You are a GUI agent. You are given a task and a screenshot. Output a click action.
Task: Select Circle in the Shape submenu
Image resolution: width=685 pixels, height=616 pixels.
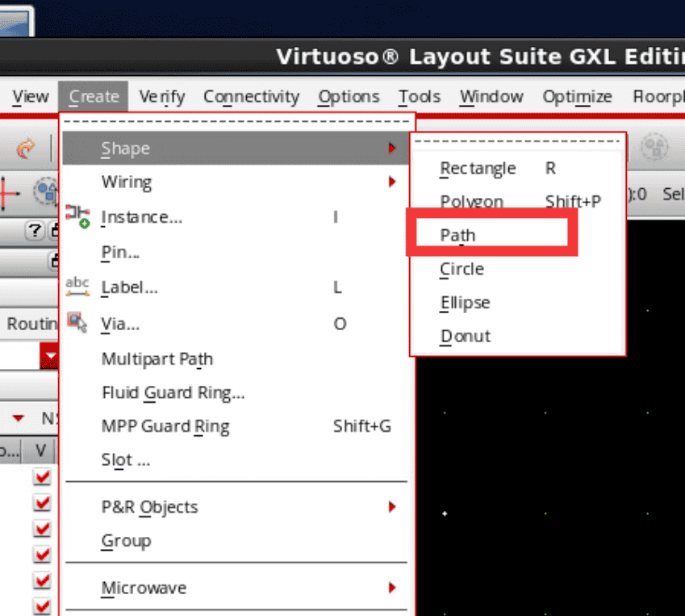pos(518,268)
